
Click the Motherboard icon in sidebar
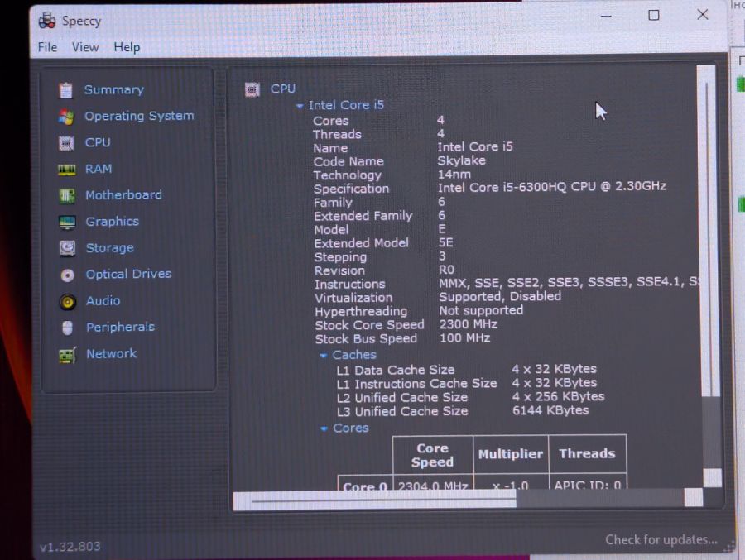[67, 196]
